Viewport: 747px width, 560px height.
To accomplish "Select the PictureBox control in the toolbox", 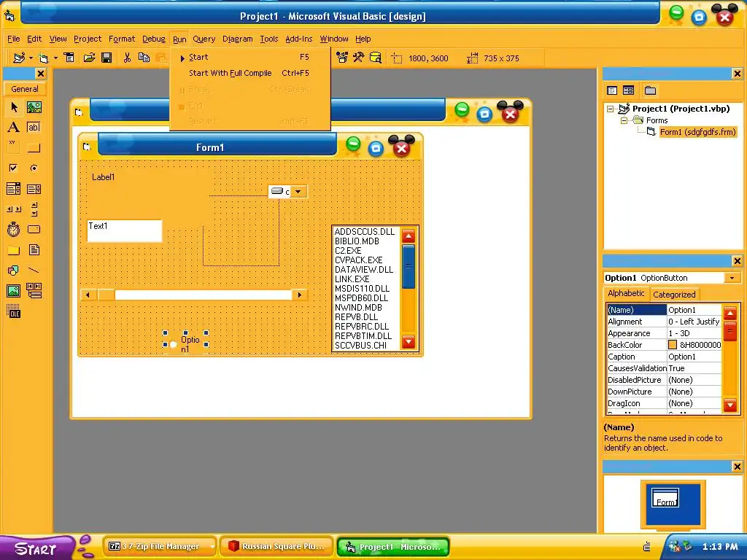I will 34,107.
